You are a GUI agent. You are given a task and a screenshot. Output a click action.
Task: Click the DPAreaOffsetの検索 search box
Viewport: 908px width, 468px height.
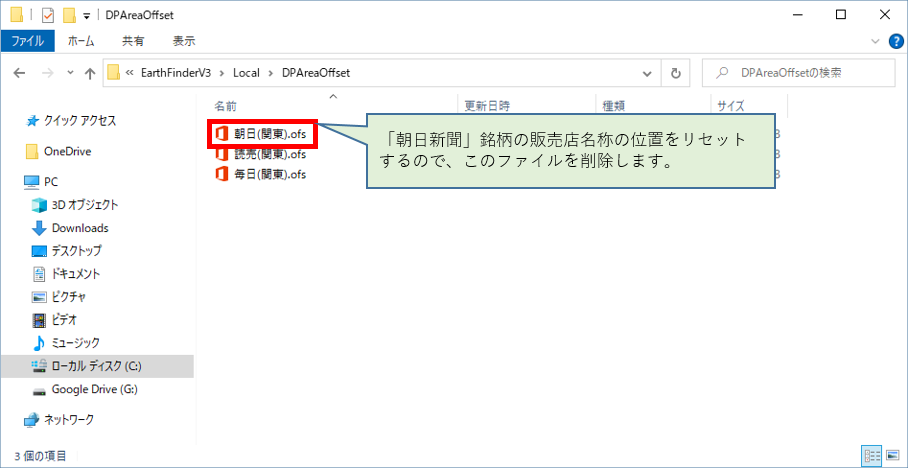pos(798,74)
